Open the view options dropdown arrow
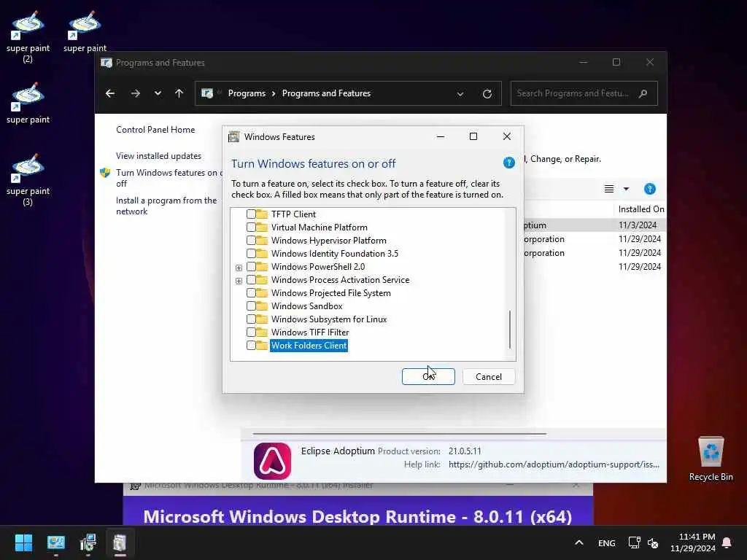747x560 pixels. click(x=627, y=189)
